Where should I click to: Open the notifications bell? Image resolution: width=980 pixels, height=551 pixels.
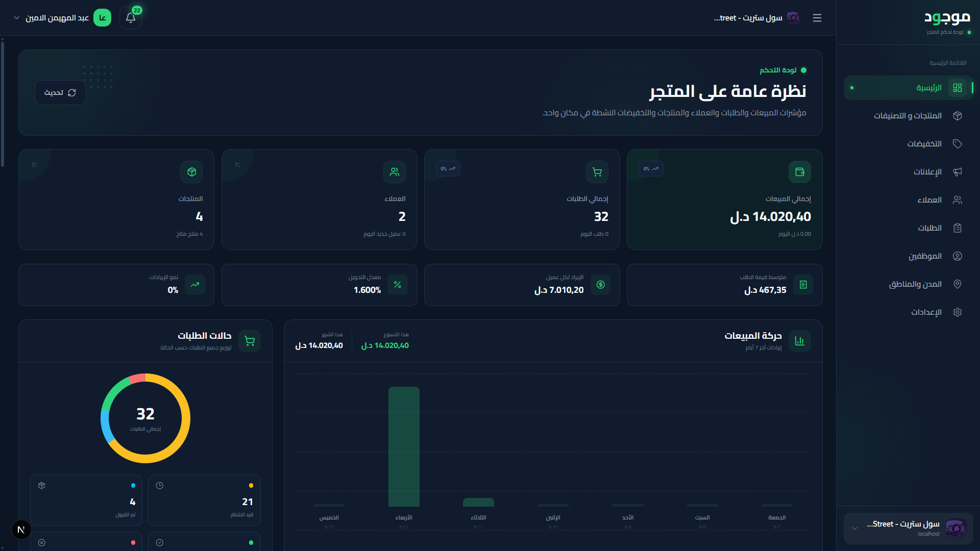pos(131,18)
